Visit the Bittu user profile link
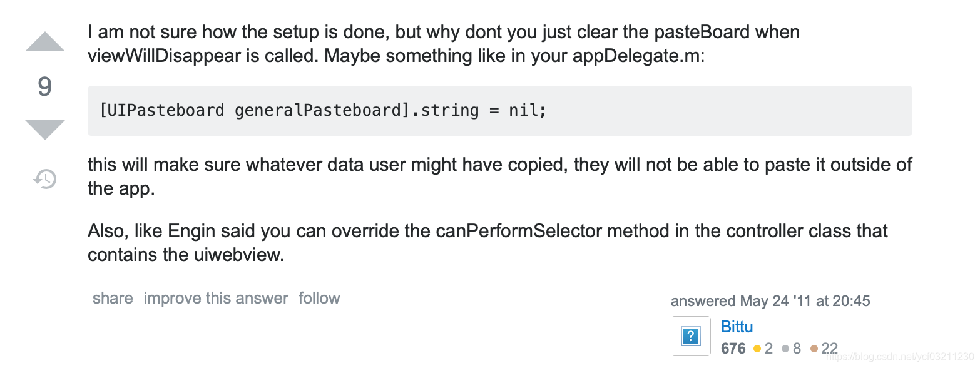Image resolution: width=980 pixels, height=368 pixels. point(737,327)
